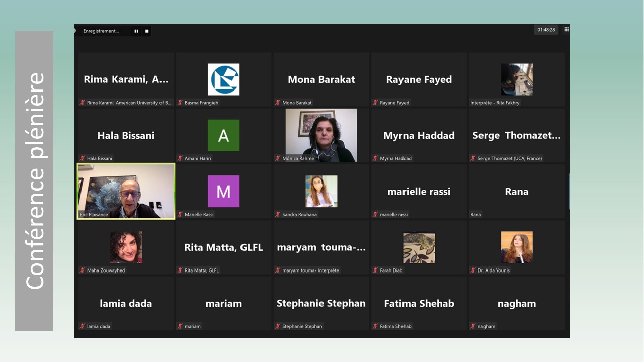
Task: Click Marielle Rassi's purple M avatar
Action: point(223,192)
